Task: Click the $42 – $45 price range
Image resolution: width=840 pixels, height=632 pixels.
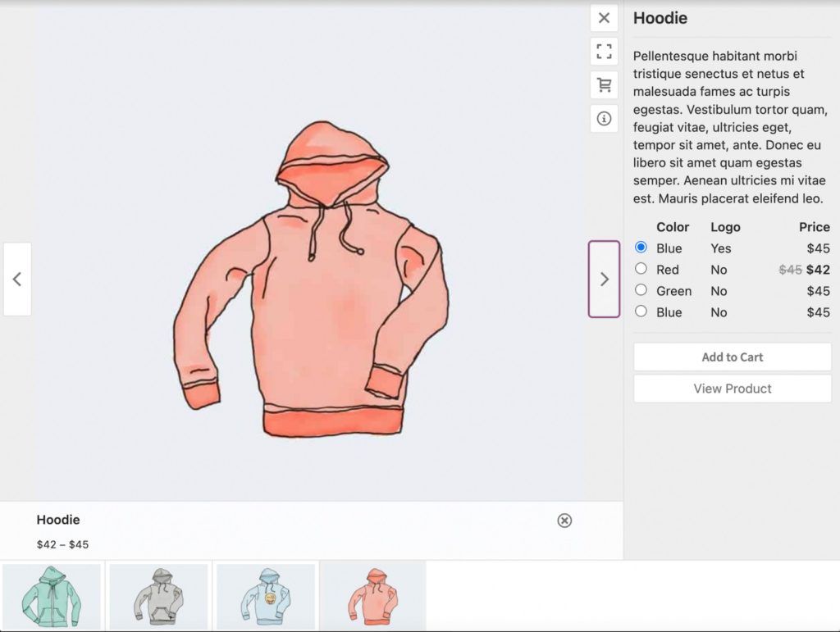Action: (62, 544)
